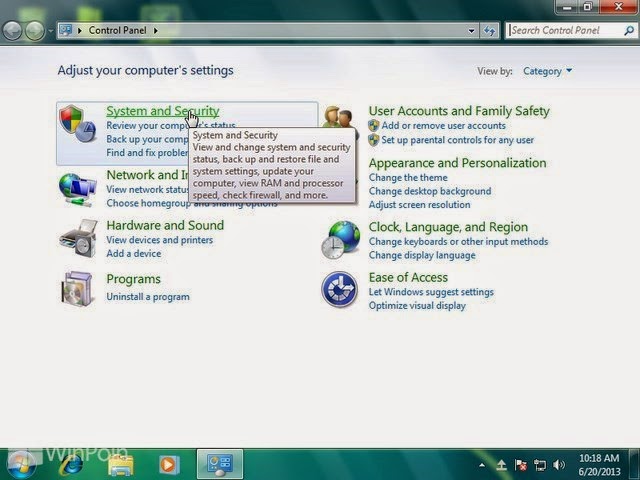Screen dimensions: 640x480
Task: Click the Control Panel icon in the address bar
Action: coord(66,30)
